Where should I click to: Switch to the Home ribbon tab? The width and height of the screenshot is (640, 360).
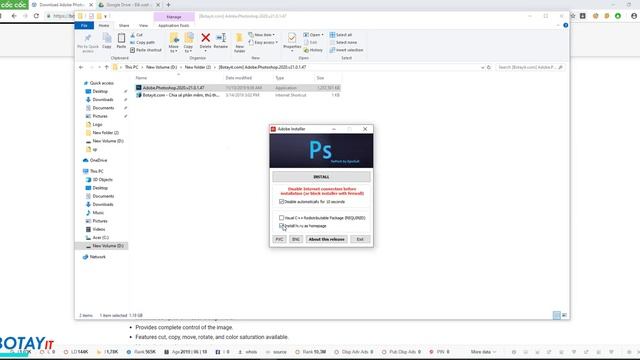pos(104,25)
